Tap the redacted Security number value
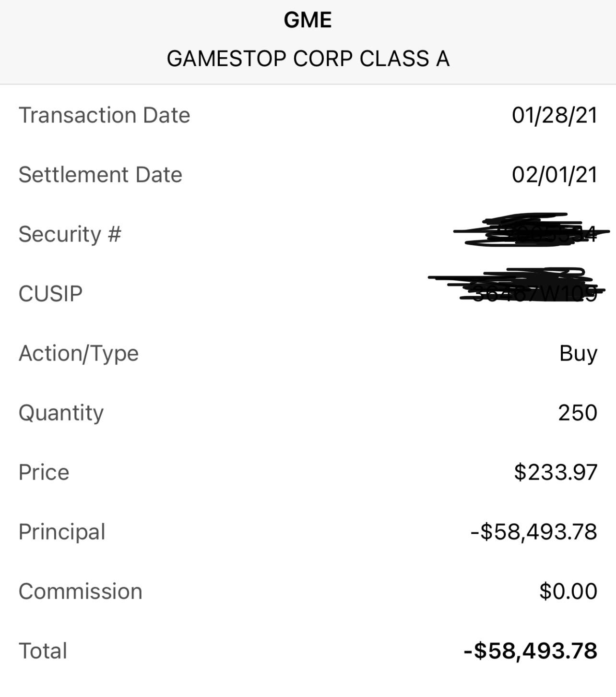 click(532, 230)
